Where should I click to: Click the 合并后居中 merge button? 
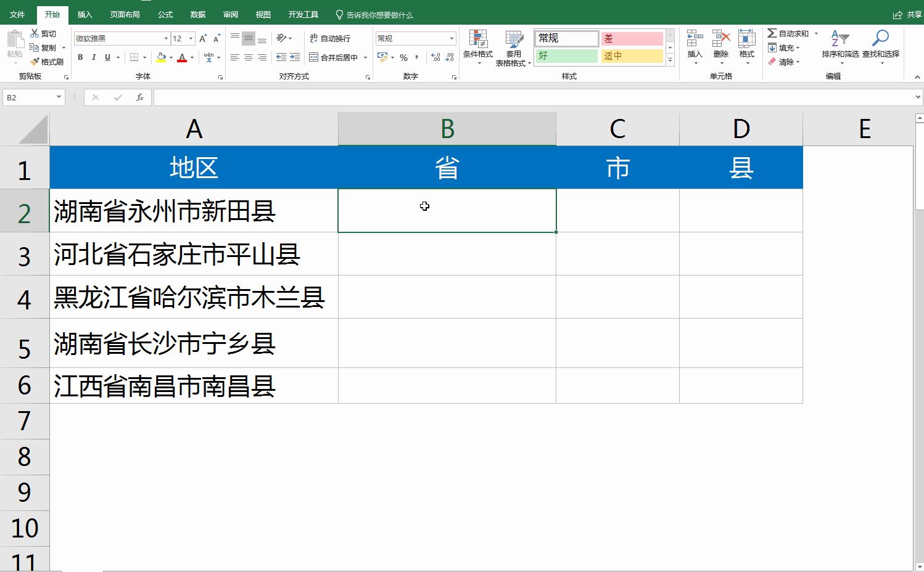click(x=337, y=57)
